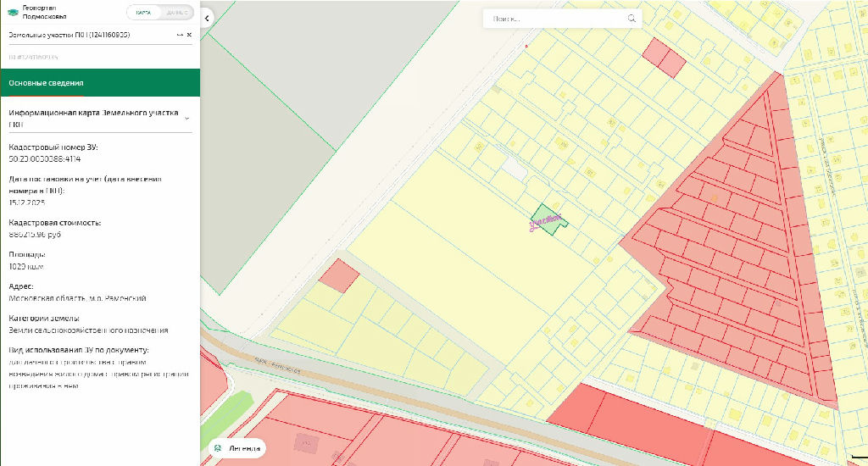Switch the view toggle to Данные
Screen dimensions: 868x466
coord(176,13)
